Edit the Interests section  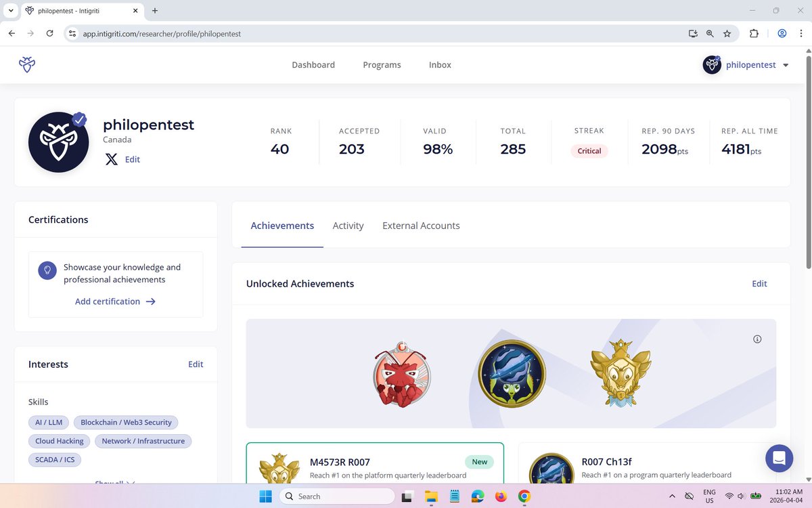(196, 364)
